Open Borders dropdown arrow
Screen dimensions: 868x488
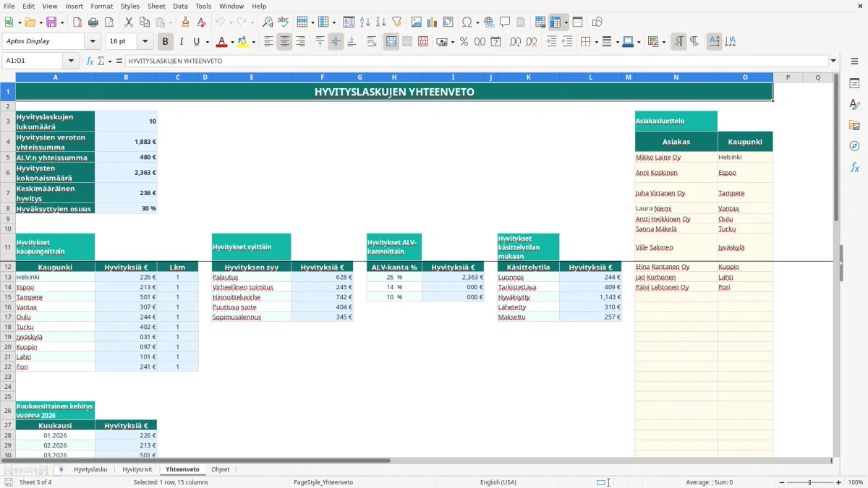[596, 42]
